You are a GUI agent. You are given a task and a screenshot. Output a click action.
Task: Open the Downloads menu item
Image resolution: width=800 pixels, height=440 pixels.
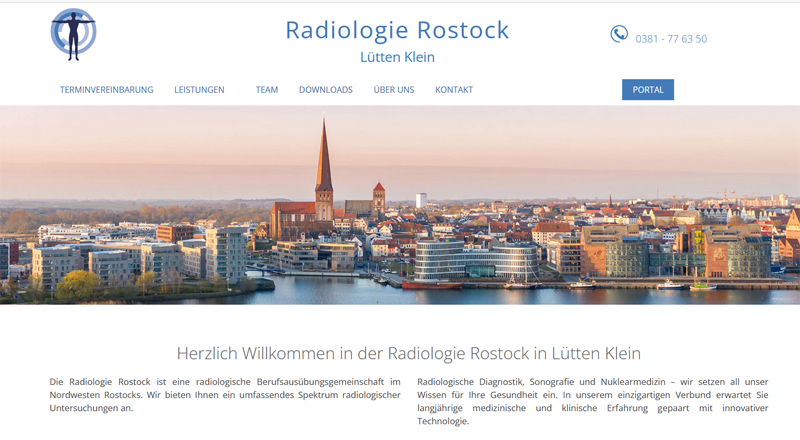coord(326,90)
